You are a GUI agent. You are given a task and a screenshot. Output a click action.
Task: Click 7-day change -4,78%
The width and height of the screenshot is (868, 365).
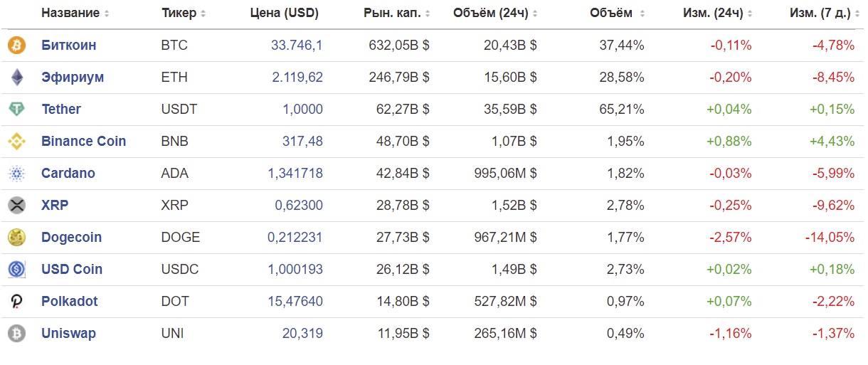point(834,46)
